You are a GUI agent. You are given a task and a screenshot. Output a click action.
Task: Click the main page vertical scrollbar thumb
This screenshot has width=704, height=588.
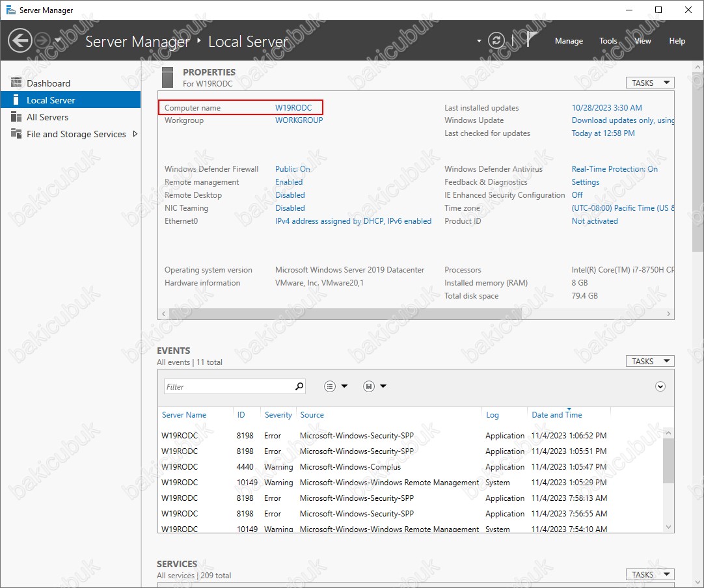click(x=697, y=163)
